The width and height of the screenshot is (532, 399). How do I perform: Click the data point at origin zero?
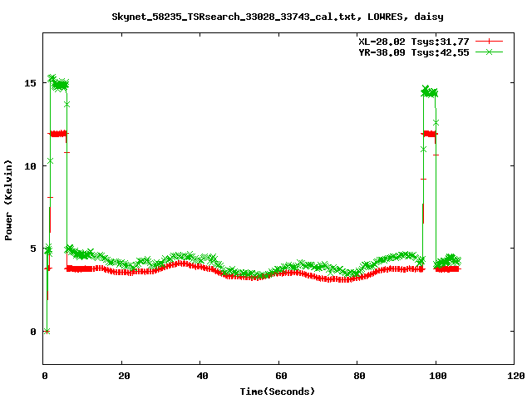pos(47,331)
